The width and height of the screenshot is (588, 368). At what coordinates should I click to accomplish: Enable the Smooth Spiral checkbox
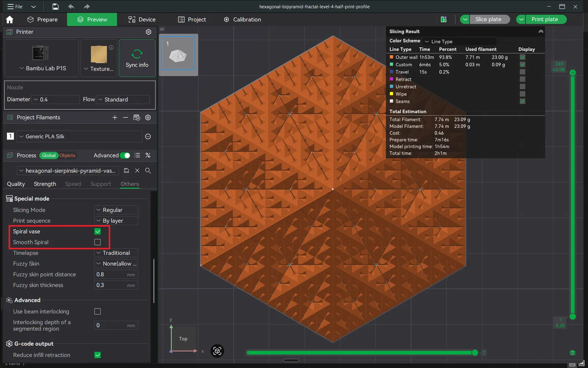(x=97, y=242)
